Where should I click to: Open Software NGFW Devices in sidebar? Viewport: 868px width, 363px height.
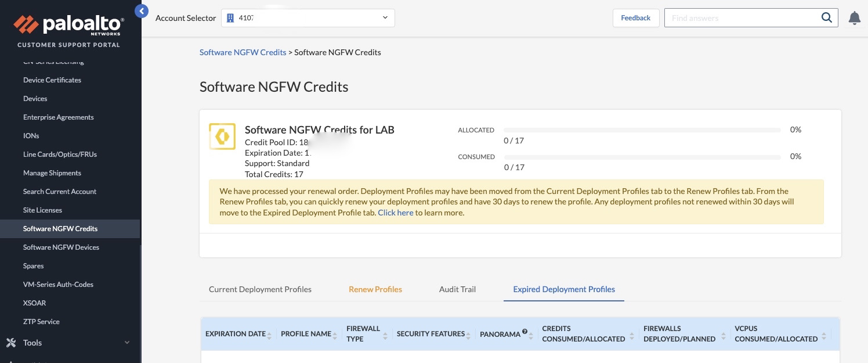(x=61, y=247)
